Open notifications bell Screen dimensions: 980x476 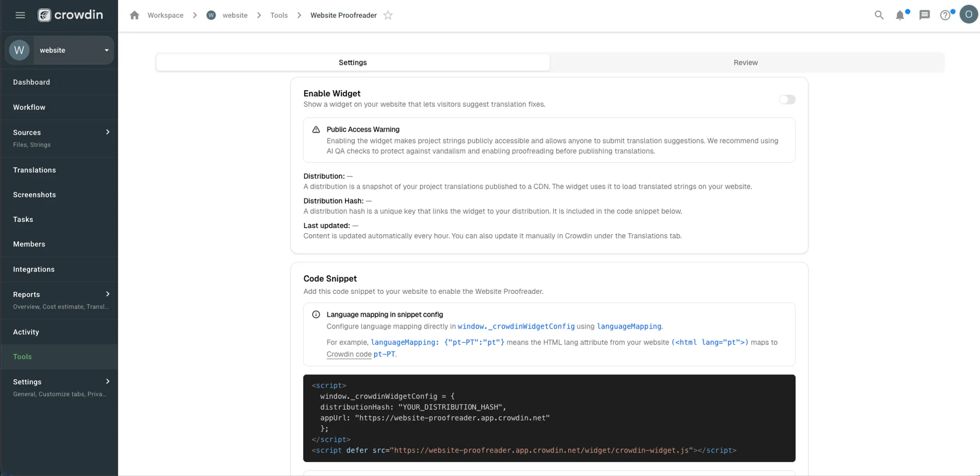click(900, 15)
